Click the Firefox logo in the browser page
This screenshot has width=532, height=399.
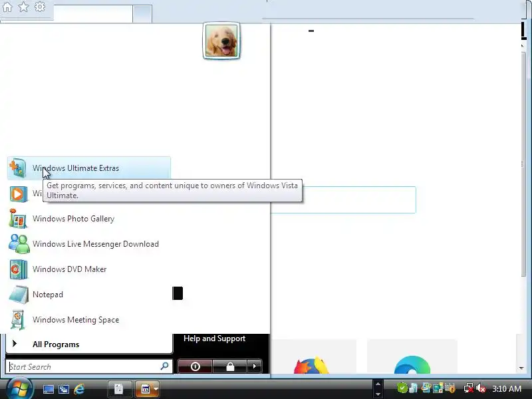coord(311,365)
